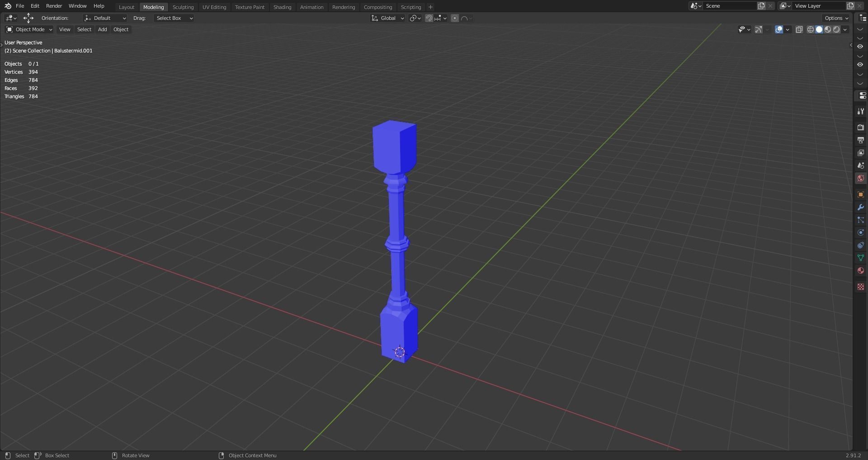Open object visibility and selectability dropdown
This screenshot has height=460, width=868.
click(744, 29)
